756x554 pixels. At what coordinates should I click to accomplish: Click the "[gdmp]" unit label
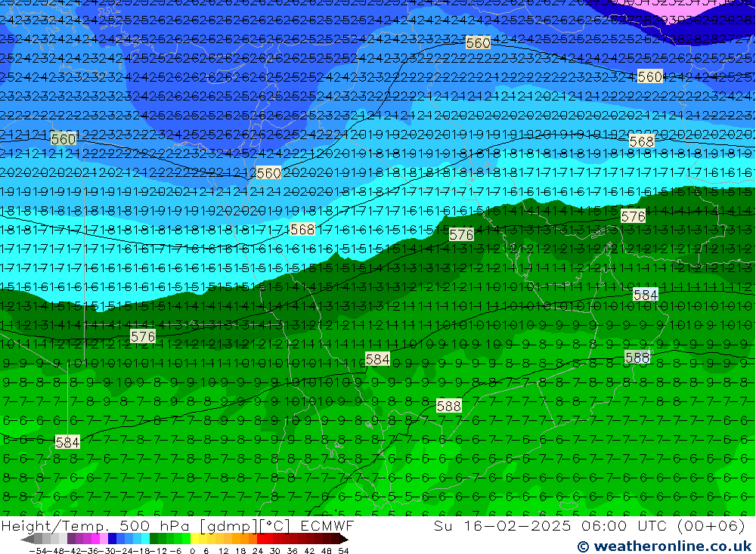228,525
